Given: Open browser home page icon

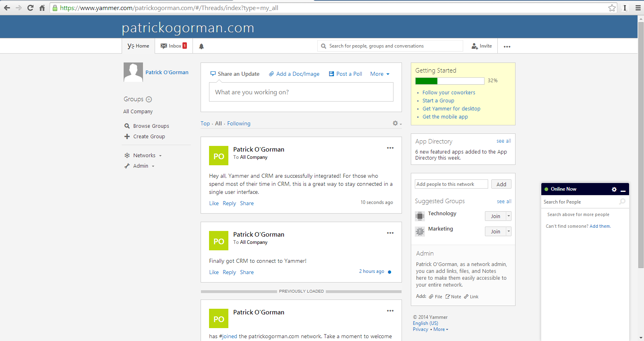Looking at the screenshot, I should click(42, 8).
